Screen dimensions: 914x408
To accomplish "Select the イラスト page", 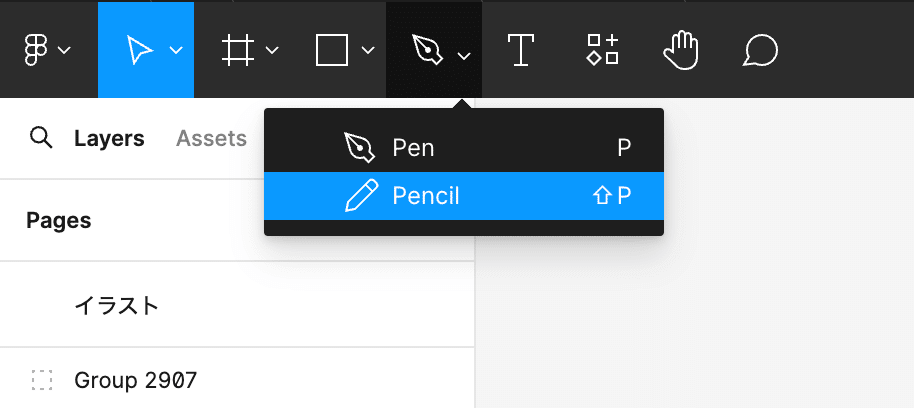I will click(x=237, y=305).
